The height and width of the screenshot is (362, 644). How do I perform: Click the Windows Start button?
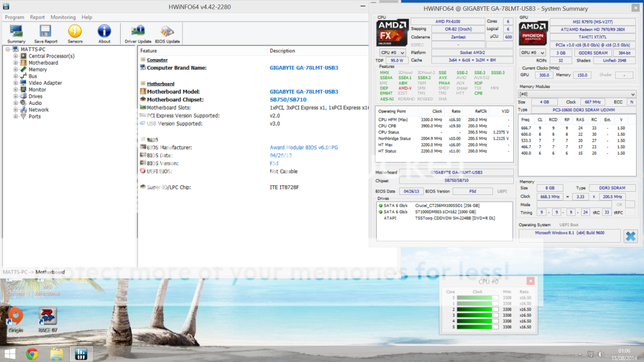(x=10, y=354)
